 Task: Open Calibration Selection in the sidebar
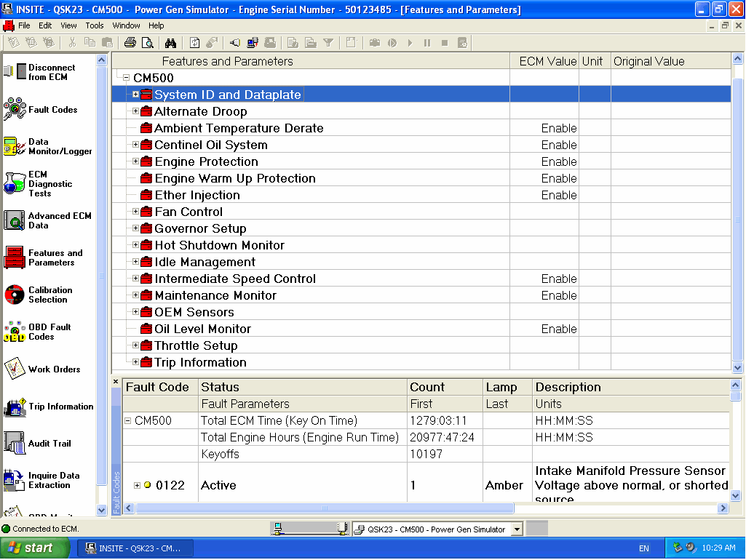pos(49,295)
